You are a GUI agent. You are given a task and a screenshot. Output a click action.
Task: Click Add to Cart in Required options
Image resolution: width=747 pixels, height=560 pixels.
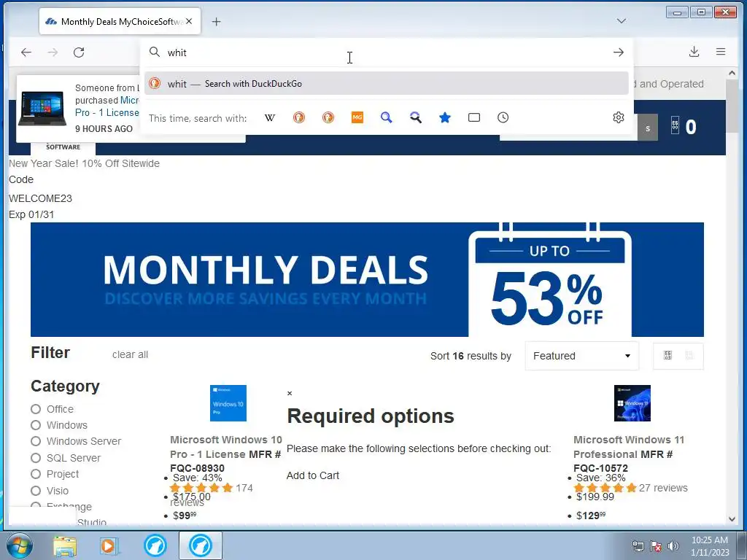coord(312,475)
